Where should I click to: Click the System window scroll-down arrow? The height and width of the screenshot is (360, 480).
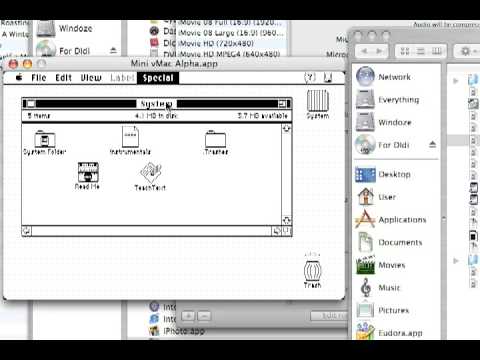click(x=287, y=220)
